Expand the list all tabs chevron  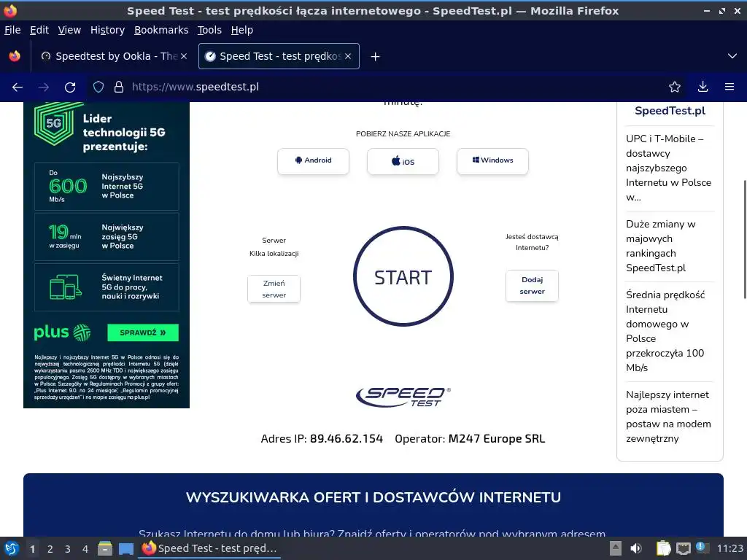[732, 56]
